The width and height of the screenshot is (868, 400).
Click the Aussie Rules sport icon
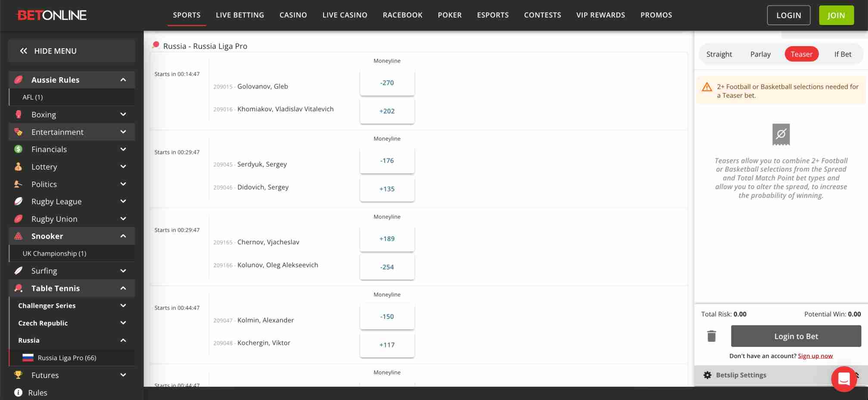[18, 80]
